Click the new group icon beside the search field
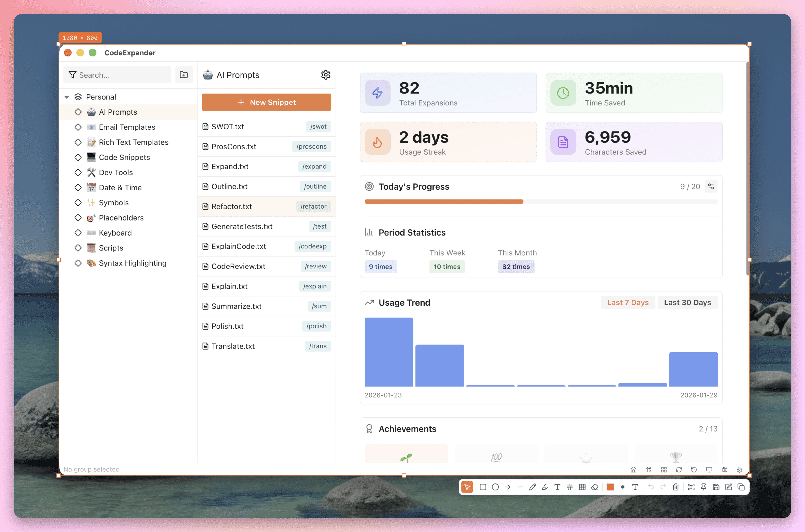The image size is (805, 532). [184, 75]
